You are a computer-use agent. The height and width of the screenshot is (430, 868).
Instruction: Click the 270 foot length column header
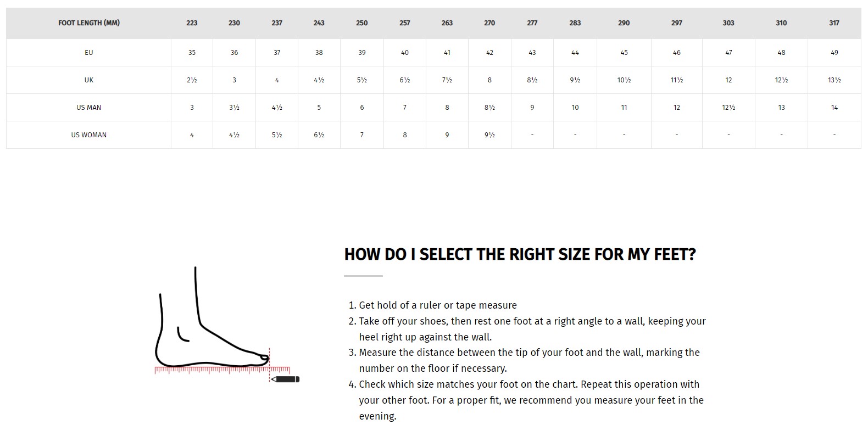point(489,23)
